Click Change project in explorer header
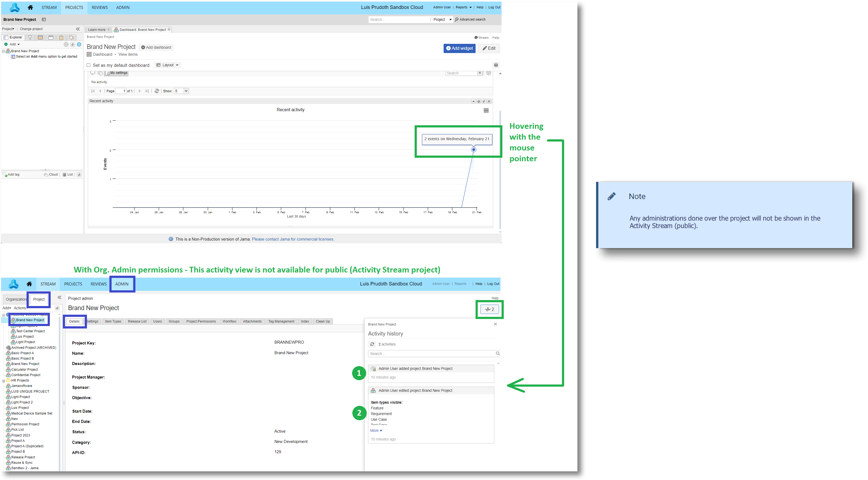The height and width of the screenshot is (480, 868). click(31, 29)
